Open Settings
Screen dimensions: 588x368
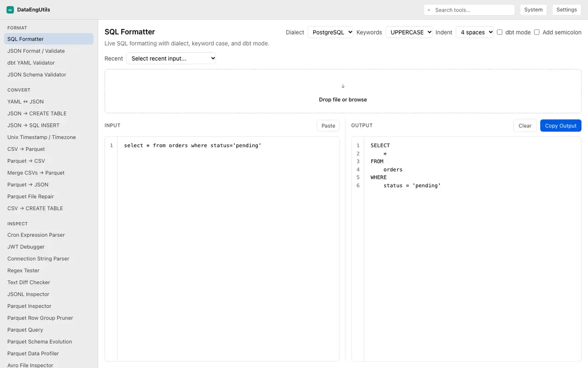(x=566, y=10)
